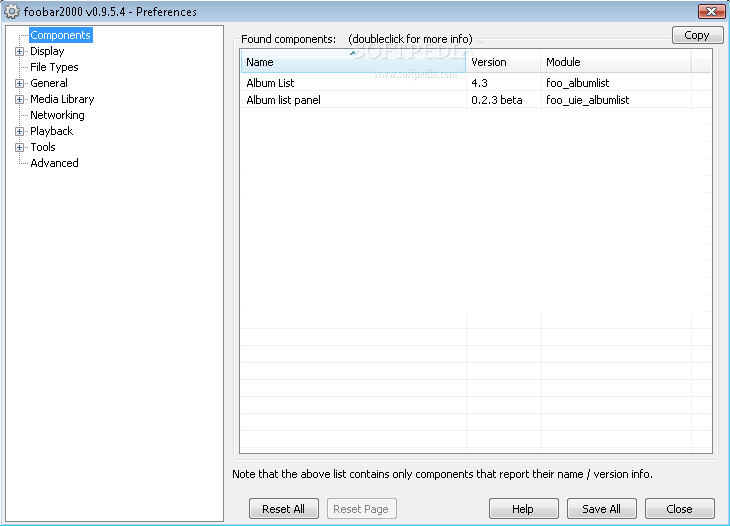
Task: Click the Reset Page button
Action: click(x=361, y=509)
